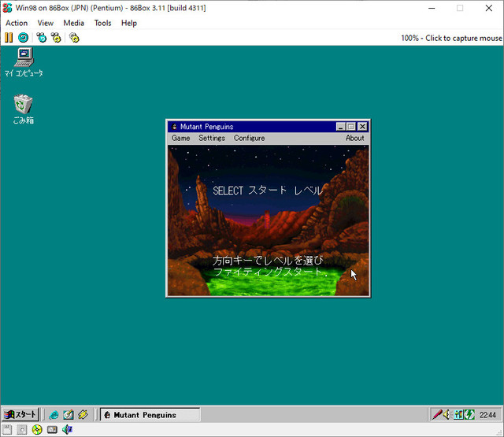Minimize the Mutant Penguins window
Image resolution: width=504 pixels, height=437 pixels.
pos(340,127)
